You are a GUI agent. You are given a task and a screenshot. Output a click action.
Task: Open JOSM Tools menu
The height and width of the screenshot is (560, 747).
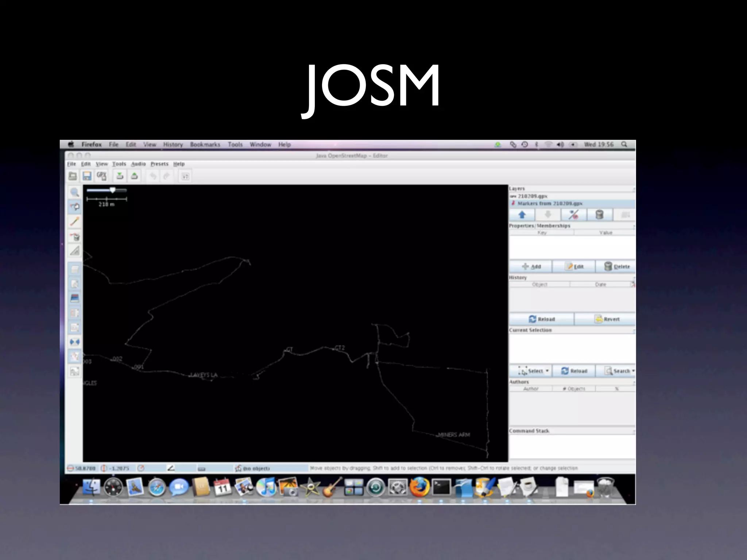pyautogui.click(x=119, y=164)
